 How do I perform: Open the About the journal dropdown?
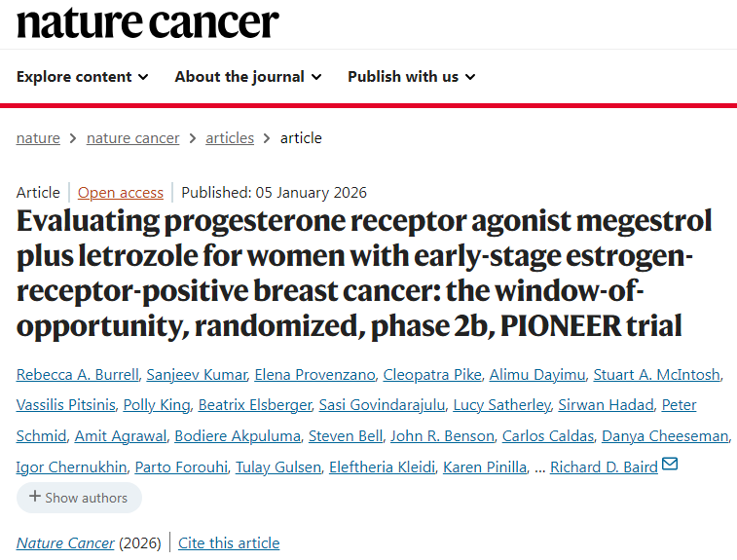point(248,77)
